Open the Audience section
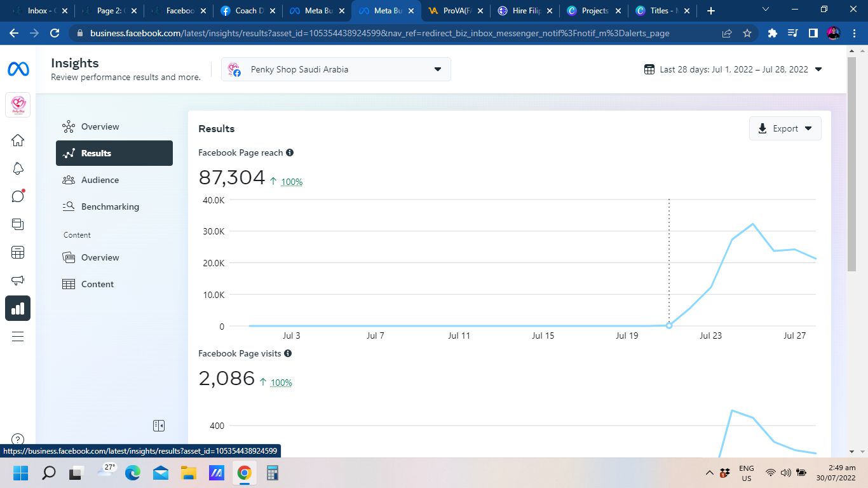The height and width of the screenshot is (488, 868). (x=114, y=180)
